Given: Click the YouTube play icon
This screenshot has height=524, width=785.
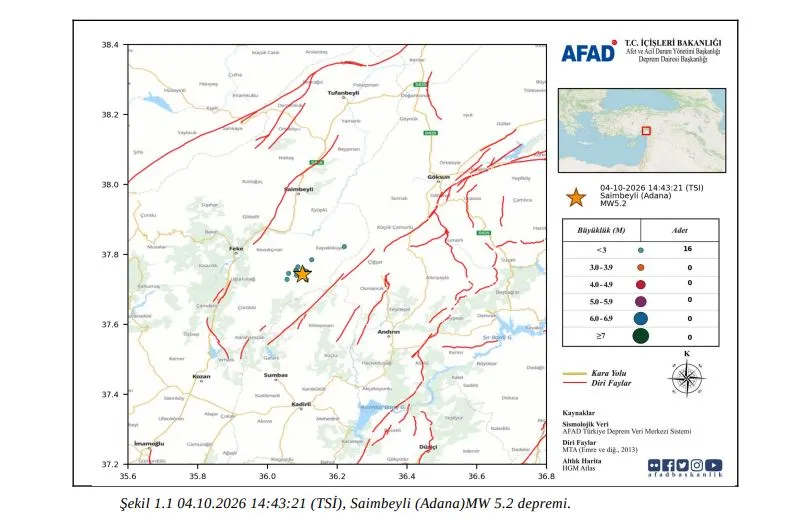Looking at the screenshot, I should [x=713, y=465].
